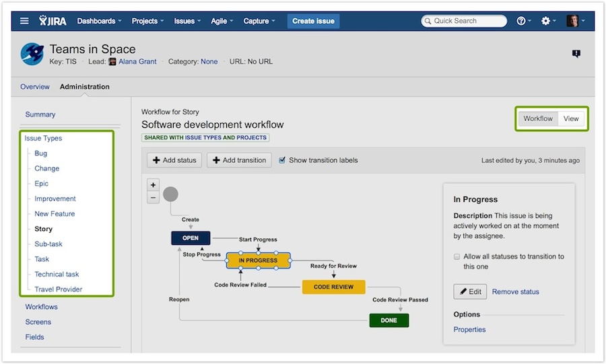Viewport: 606px width, 364px height.
Task: Open the settings gear icon
Action: pos(547,21)
